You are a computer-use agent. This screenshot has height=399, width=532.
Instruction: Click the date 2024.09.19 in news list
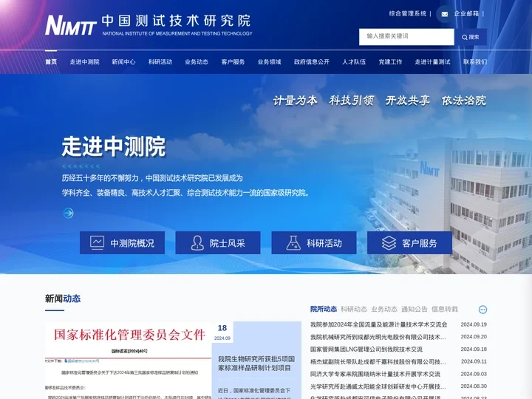coord(474,324)
